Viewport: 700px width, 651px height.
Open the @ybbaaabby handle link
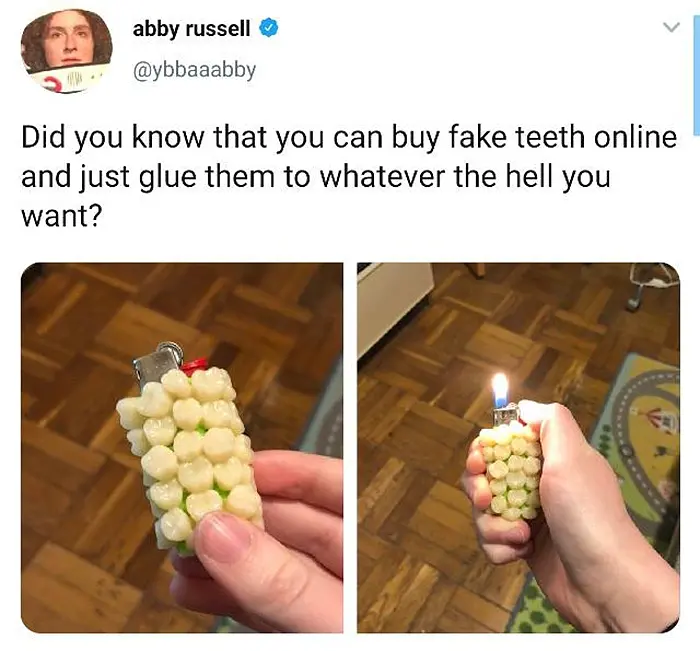point(194,70)
